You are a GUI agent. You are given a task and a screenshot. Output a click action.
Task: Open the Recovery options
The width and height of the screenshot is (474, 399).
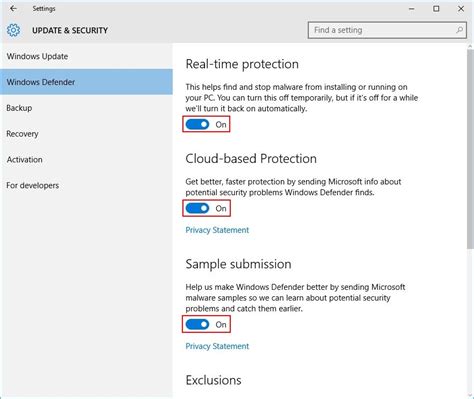86,134
